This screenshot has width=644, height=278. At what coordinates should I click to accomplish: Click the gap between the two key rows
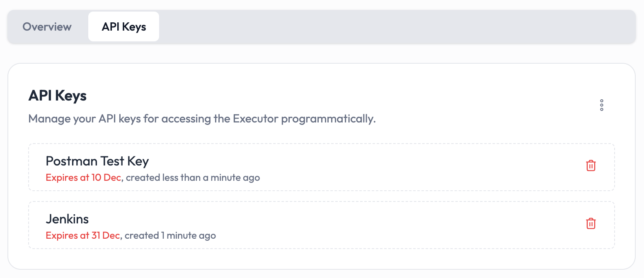tap(321, 196)
